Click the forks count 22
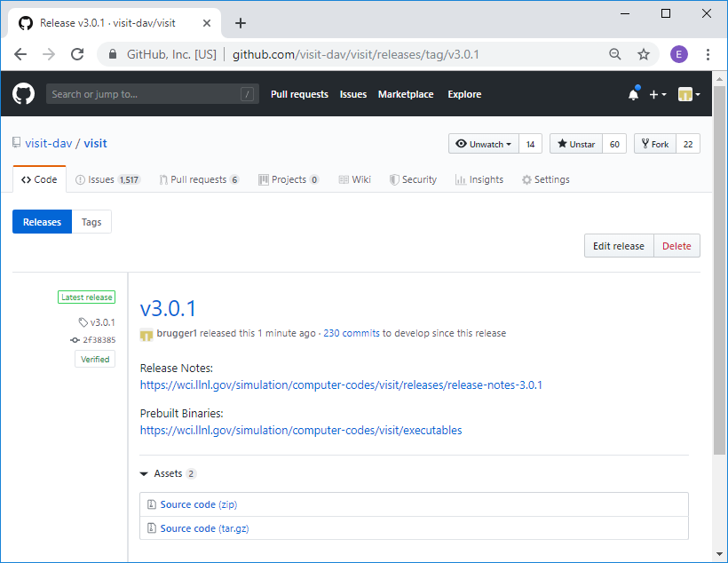 pos(688,144)
